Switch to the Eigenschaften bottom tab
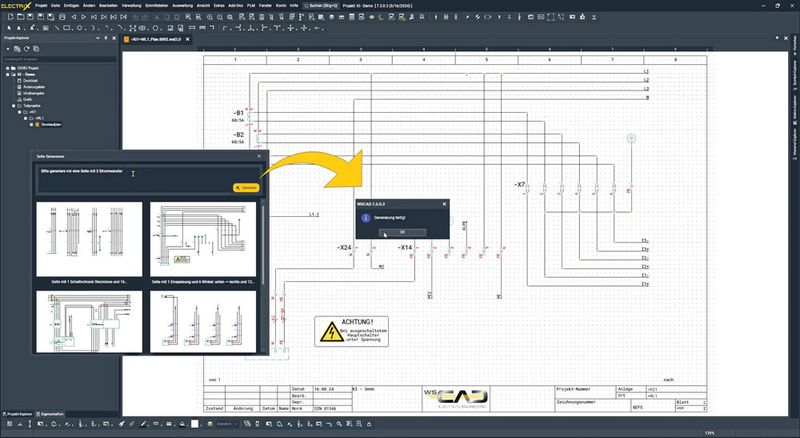 click(50, 414)
